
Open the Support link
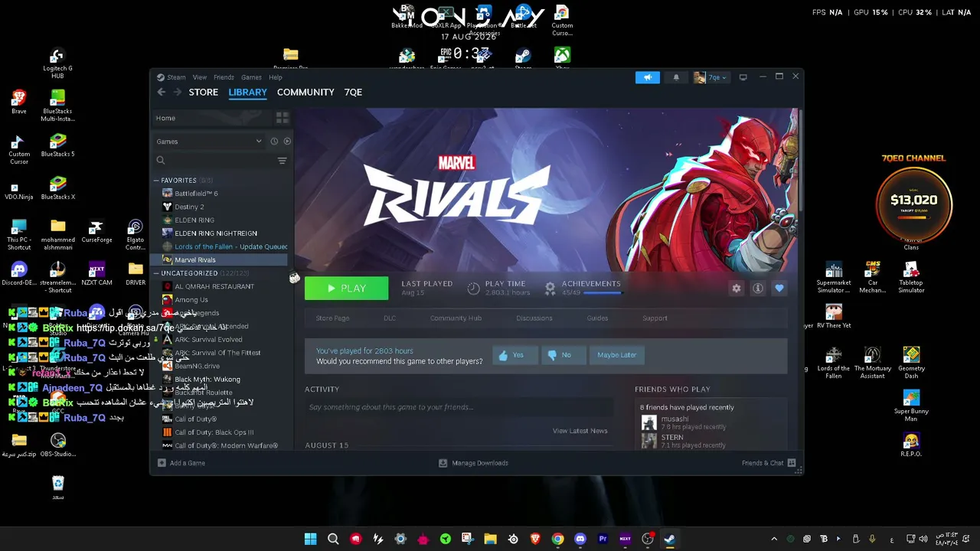coord(655,318)
